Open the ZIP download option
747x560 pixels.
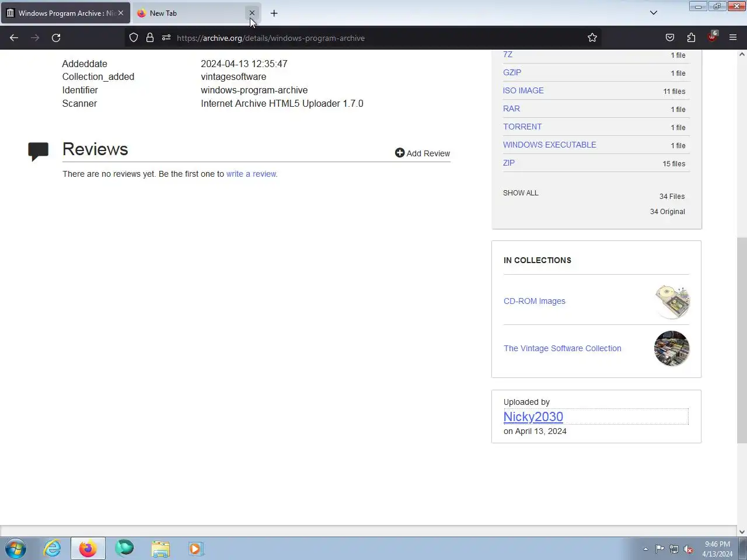click(x=509, y=163)
